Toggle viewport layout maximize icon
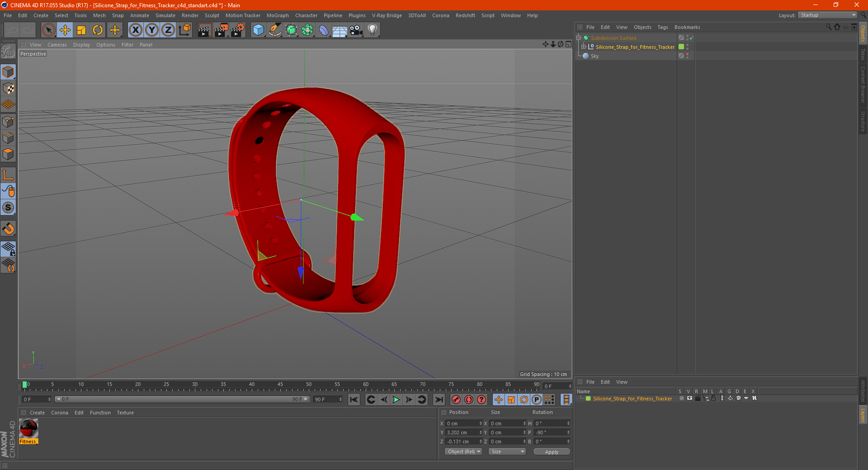868x470 pixels. (568, 44)
